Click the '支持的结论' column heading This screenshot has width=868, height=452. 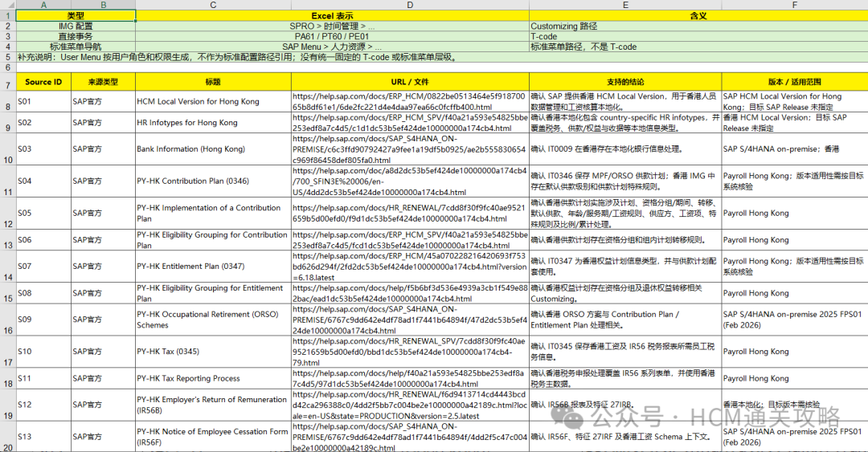[x=625, y=82]
